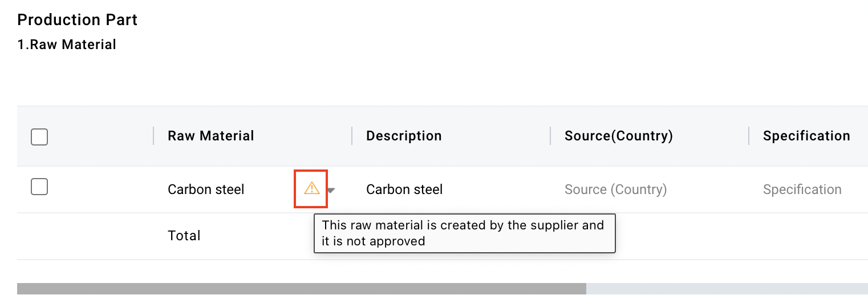868x307 pixels.
Task: Click the Production Part heading
Action: [x=78, y=20]
